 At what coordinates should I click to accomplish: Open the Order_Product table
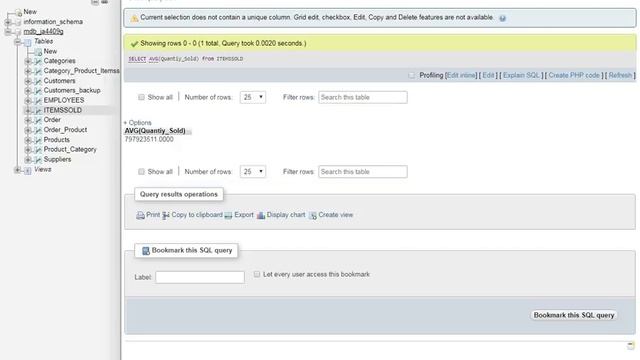tap(65, 130)
